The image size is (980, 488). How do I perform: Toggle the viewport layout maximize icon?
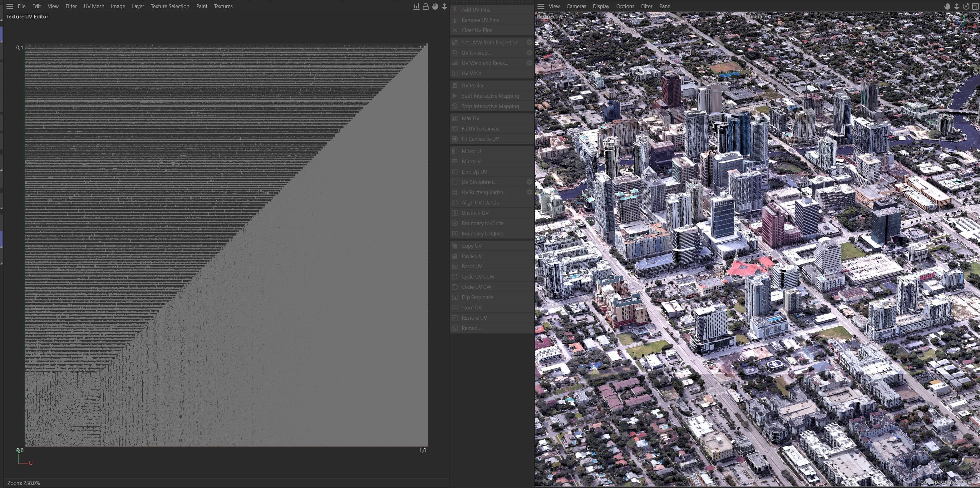975,6
